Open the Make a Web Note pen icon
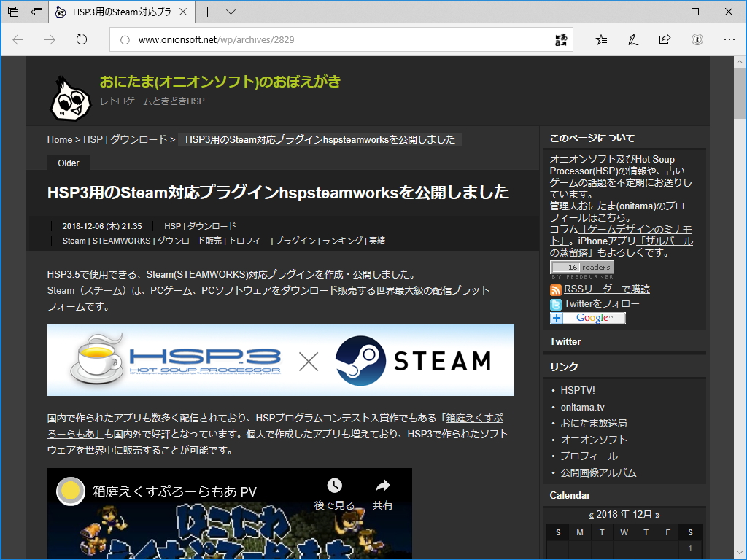The image size is (747, 560). (632, 40)
